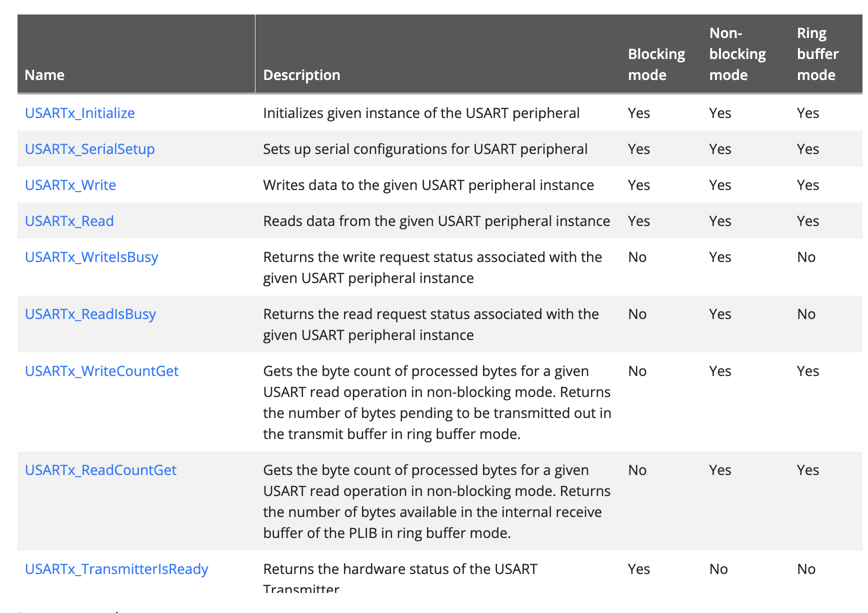Click the USARTx_SerialSetup function link
868x613 pixels.
point(89,149)
